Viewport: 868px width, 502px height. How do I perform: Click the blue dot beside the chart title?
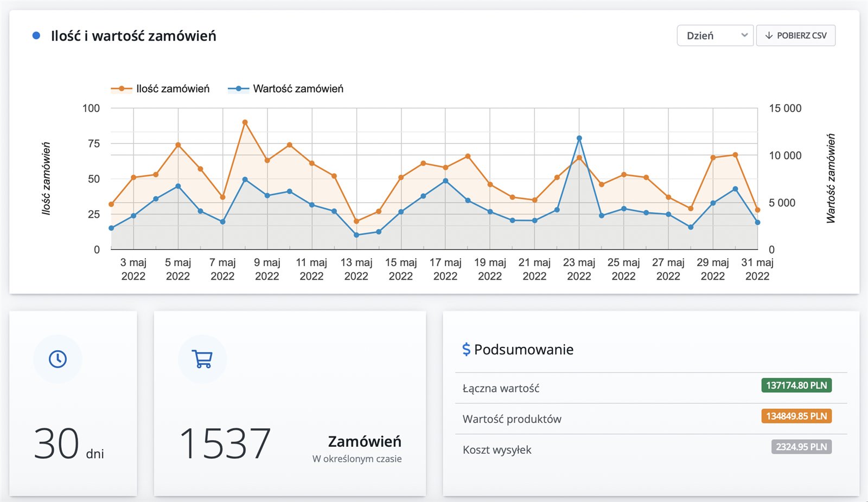pyautogui.click(x=36, y=36)
